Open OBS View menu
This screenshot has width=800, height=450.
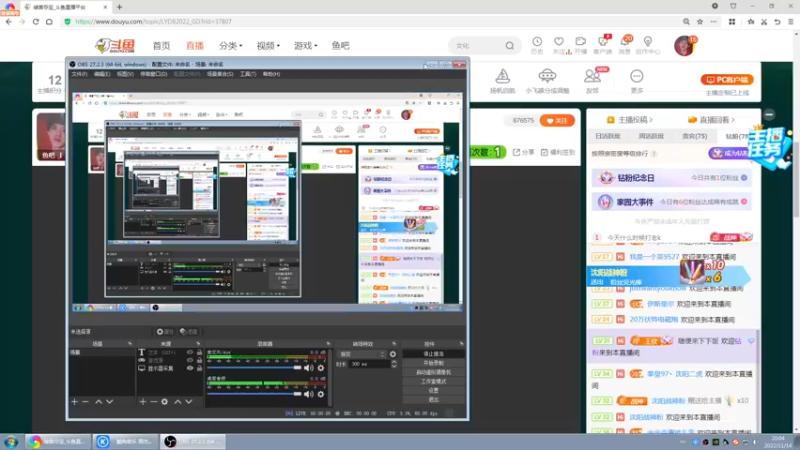(x=125, y=74)
